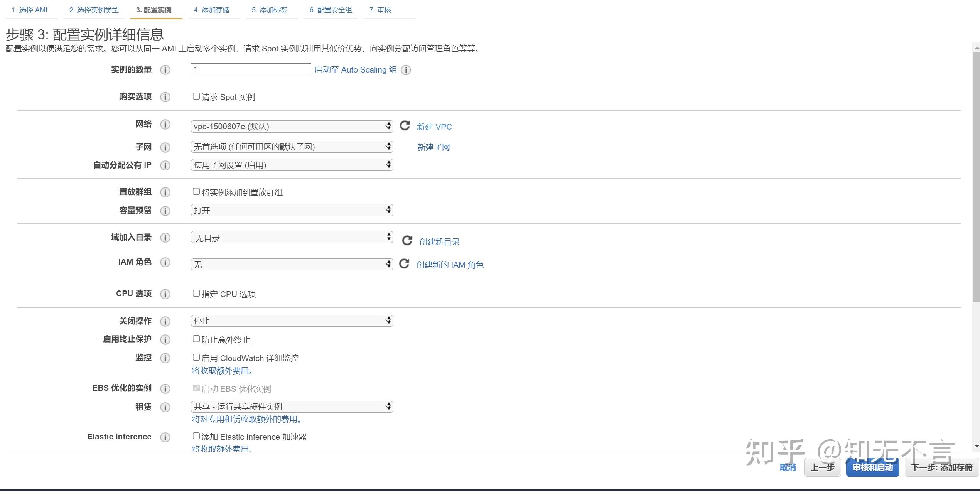This screenshot has width=980, height=491.
Task: Click info icon next to CPU 选项
Action: [x=165, y=294]
